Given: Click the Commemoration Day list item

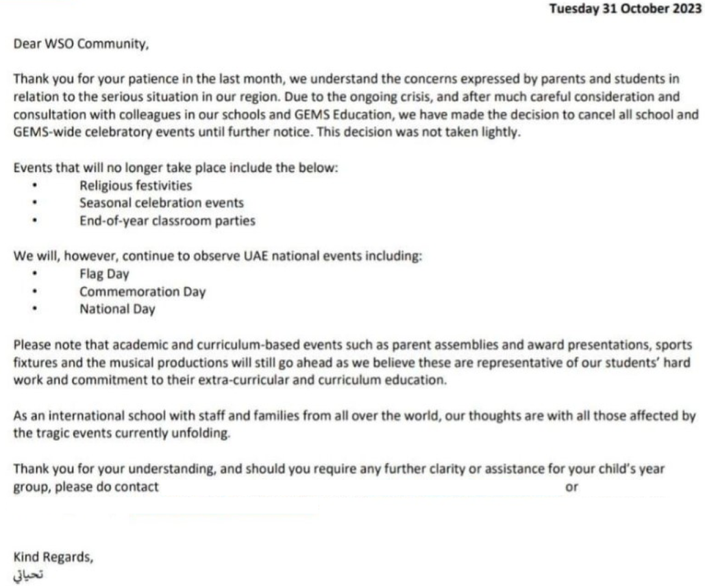Looking at the screenshot, I should [x=143, y=291].
